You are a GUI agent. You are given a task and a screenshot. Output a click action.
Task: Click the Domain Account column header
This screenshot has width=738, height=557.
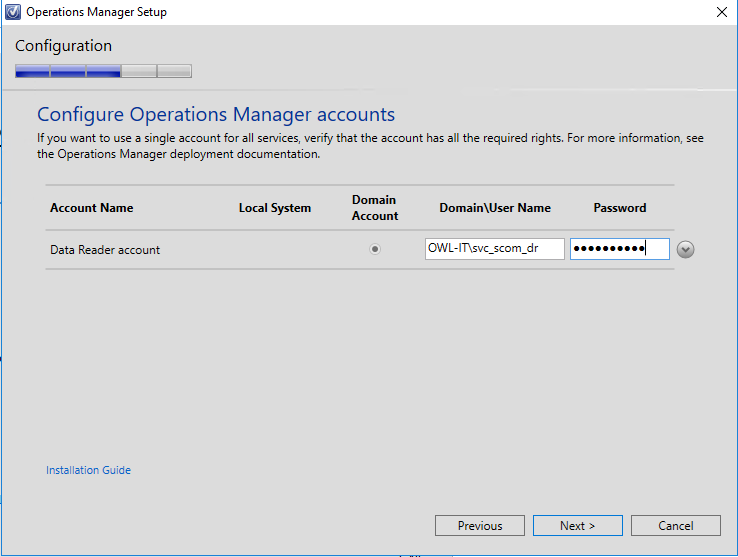coord(375,208)
